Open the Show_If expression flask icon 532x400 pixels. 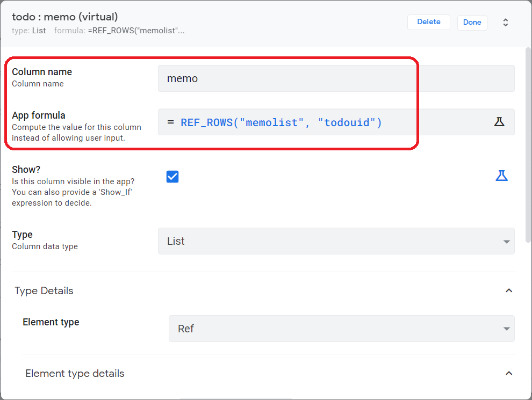pyautogui.click(x=501, y=176)
